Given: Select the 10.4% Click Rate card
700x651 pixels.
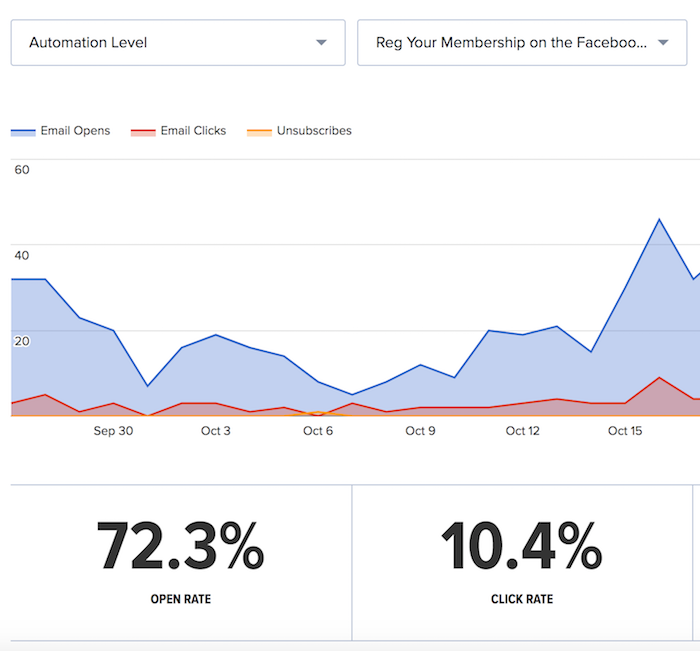Looking at the screenshot, I should [x=522, y=563].
